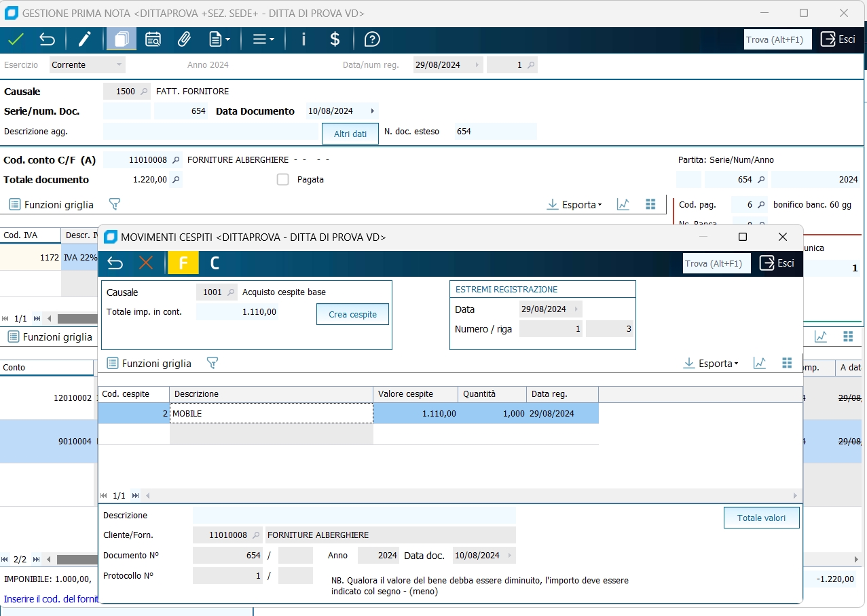This screenshot has width=867, height=616.
Task: Click the Descrizione input field at bottom
Action: (354, 516)
